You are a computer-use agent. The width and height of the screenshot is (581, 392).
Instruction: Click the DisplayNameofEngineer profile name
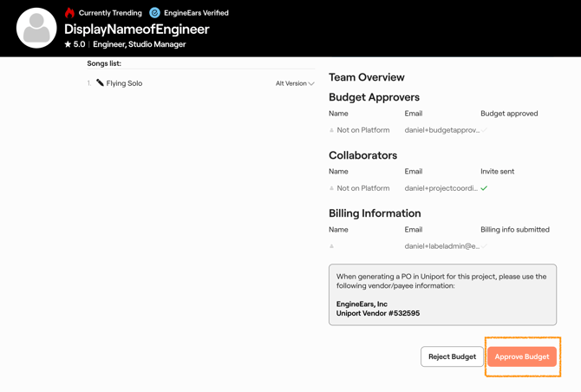pos(137,29)
